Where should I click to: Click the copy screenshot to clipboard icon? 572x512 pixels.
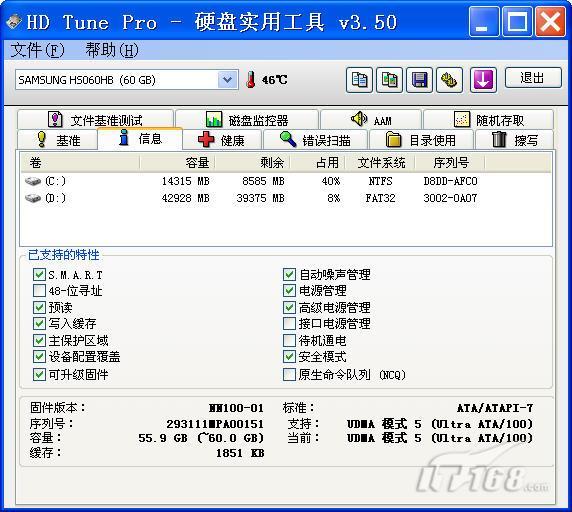[390, 79]
